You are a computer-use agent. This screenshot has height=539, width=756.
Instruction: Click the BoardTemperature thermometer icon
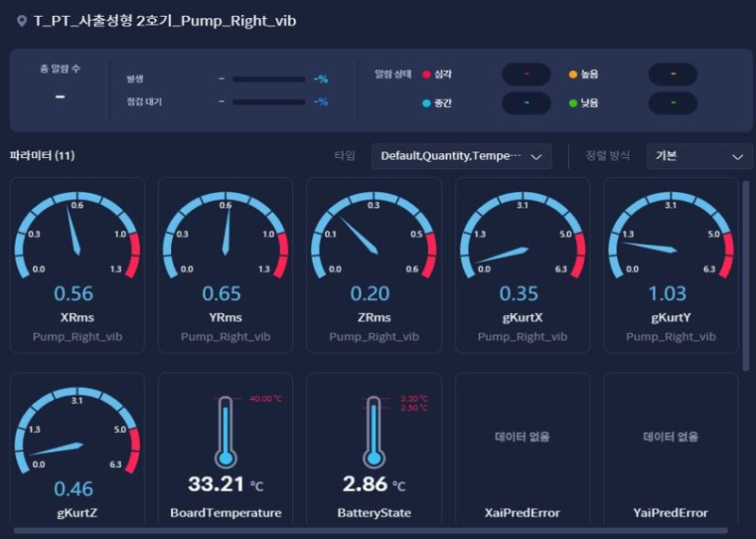[x=225, y=432]
